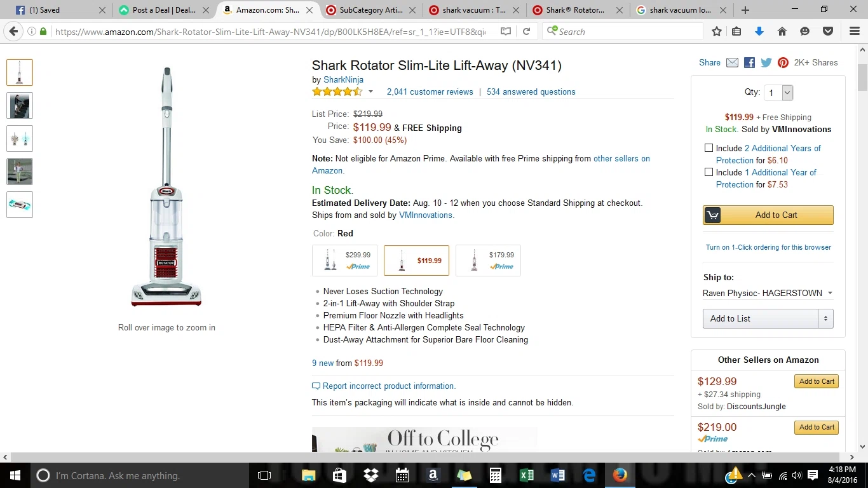Image resolution: width=868 pixels, height=488 pixels.
Task: Open the Firefox downloads arrow icon
Action: 759,31
